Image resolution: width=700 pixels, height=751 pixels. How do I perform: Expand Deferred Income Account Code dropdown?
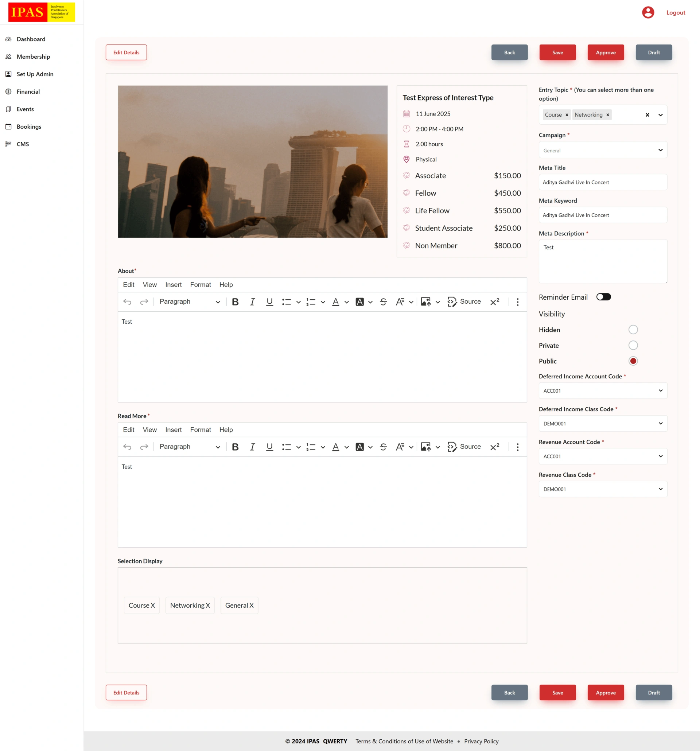[603, 390]
